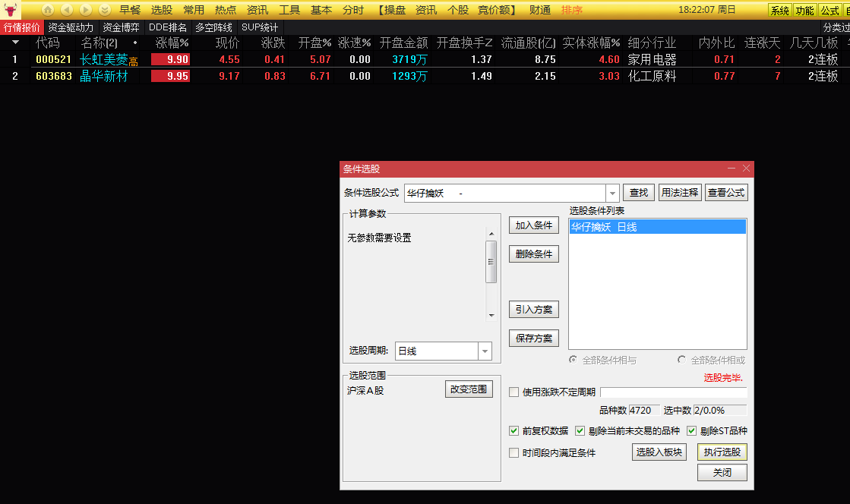Switch to the 资金驱动力 tab

pos(71,27)
